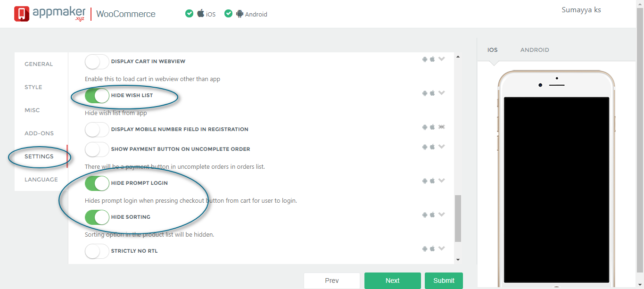Click the 'Hides prompt login when pressing checkout' description
The image size is (644, 289).
[x=191, y=200]
